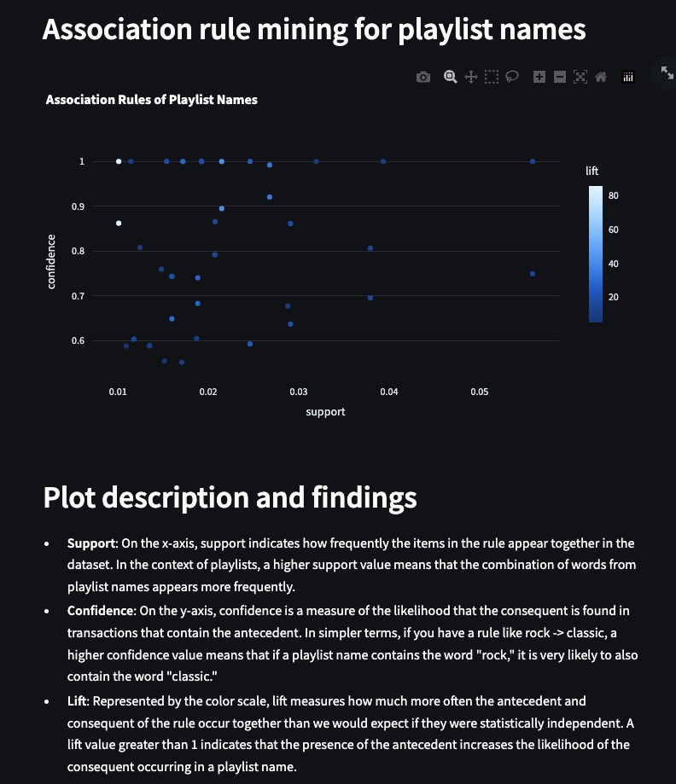This screenshot has width=676, height=784.
Task: Open the Plotly logo link icon
Action: pyautogui.click(x=628, y=78)
